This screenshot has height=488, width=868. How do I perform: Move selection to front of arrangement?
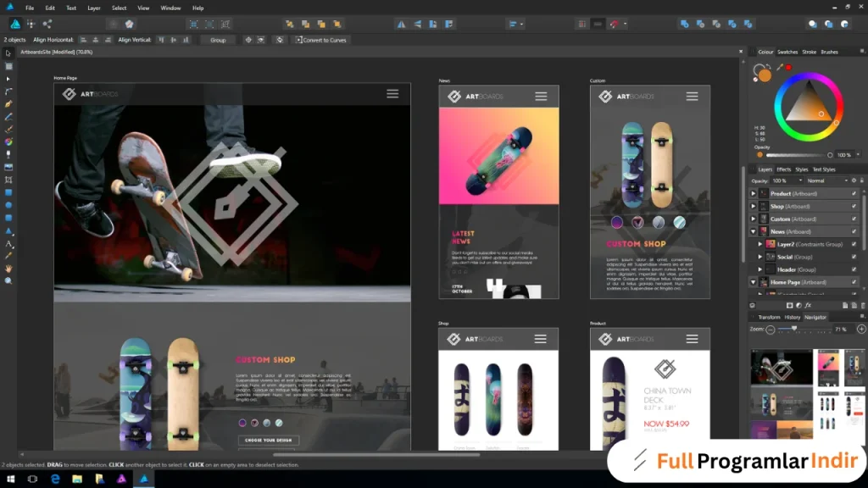click(x=337, y=25)
